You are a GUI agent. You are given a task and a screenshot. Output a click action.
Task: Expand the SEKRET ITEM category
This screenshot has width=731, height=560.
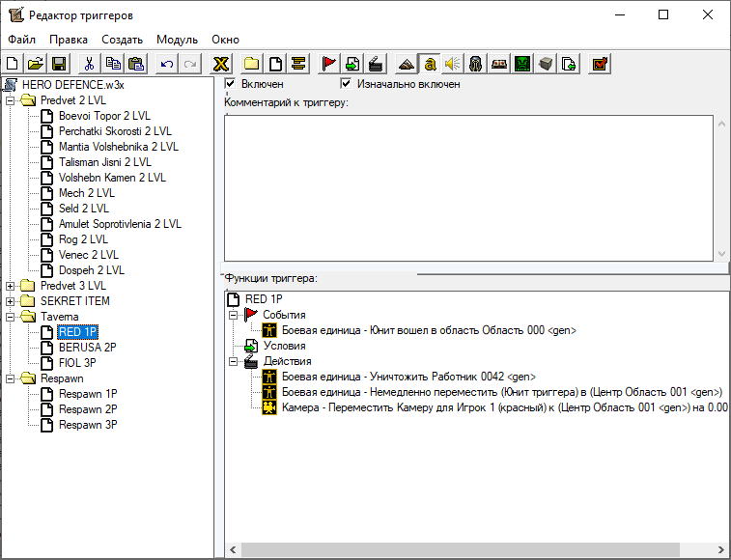[x=11, y=301]
